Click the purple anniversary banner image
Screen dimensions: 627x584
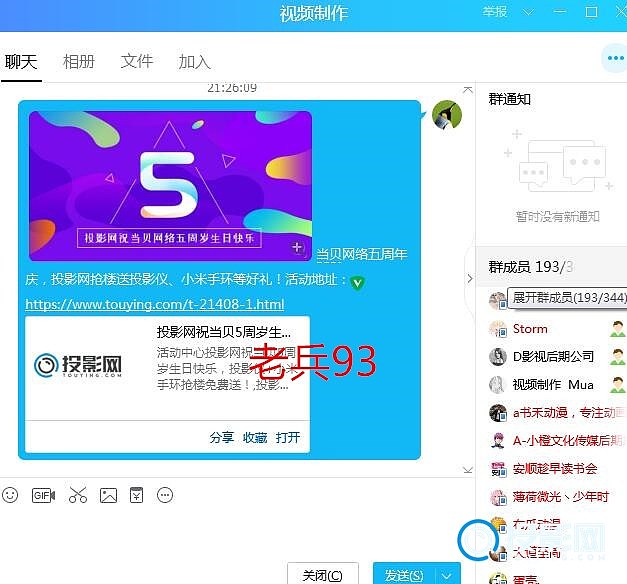(170, 185)
